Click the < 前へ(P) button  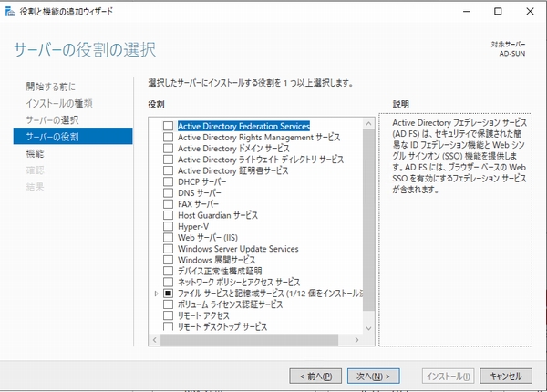coord(315,376)
